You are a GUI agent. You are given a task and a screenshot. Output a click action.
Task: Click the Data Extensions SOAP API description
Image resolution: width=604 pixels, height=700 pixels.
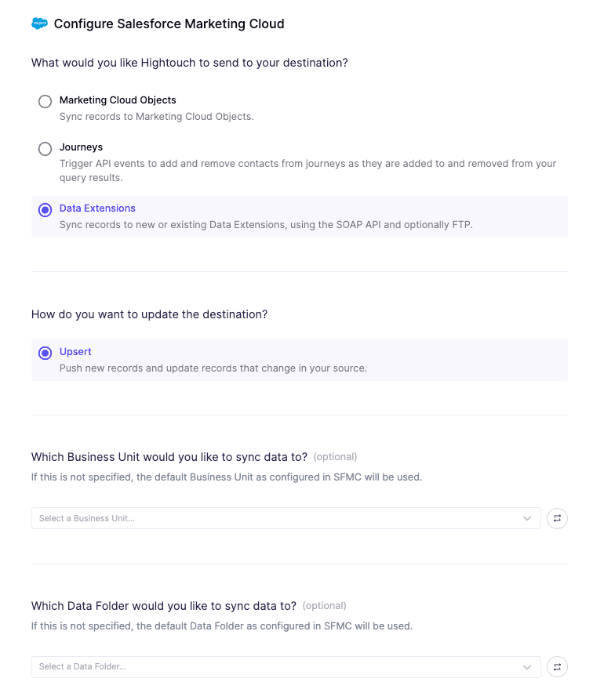click(266, 225)
